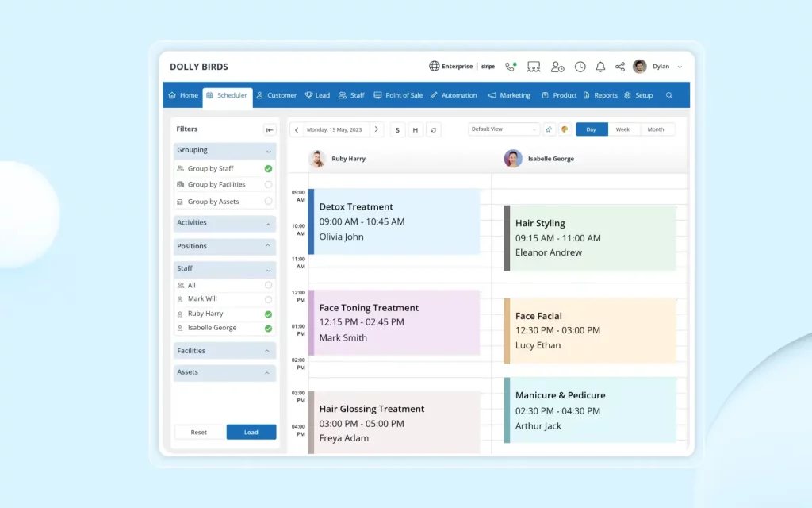Open the Manicure & Pedicure appointment
Image resolution: width=812 pixels, height=508 pixels.
tap(590, 410)
